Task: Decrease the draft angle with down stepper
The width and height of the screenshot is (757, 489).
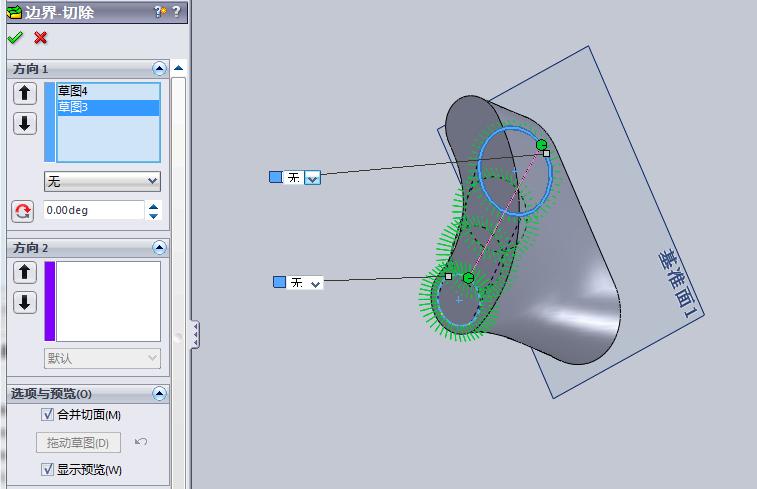Action: pos(154,215)
